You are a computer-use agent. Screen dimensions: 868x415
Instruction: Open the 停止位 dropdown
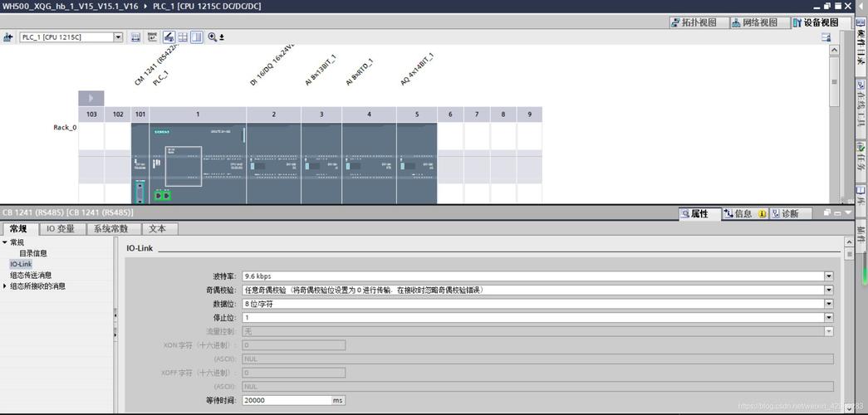[x=829, y=318]
